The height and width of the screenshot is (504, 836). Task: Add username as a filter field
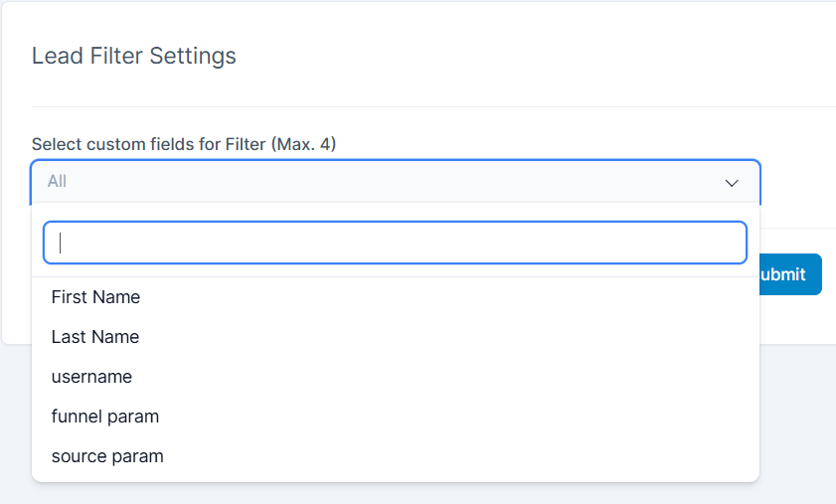[x=91, y=377]
